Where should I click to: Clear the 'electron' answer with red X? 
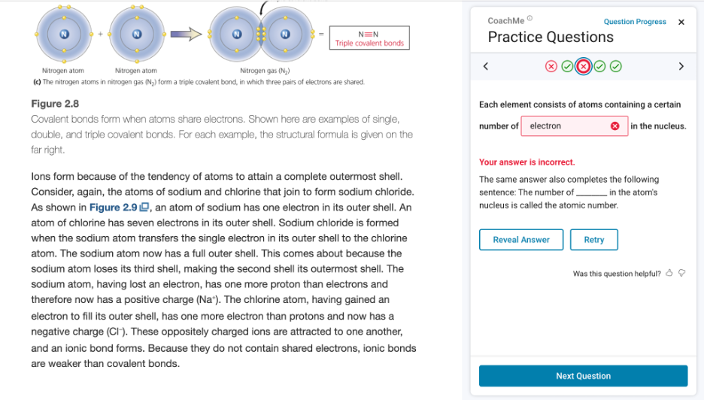pyautogui.click(x=616, y=126)
